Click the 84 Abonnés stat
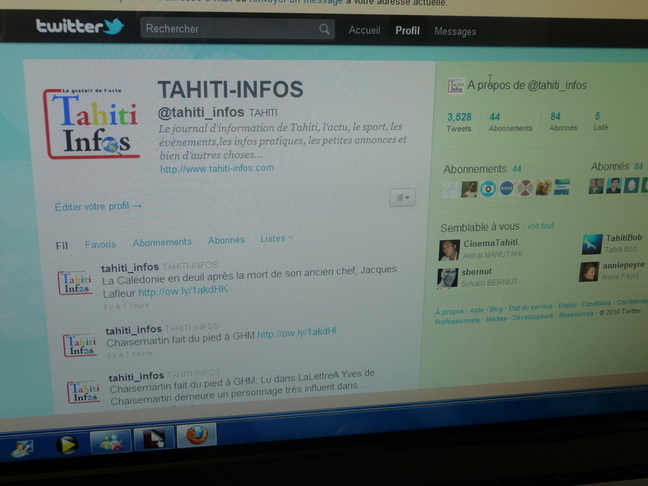648x486 pixels. (562, 122)
